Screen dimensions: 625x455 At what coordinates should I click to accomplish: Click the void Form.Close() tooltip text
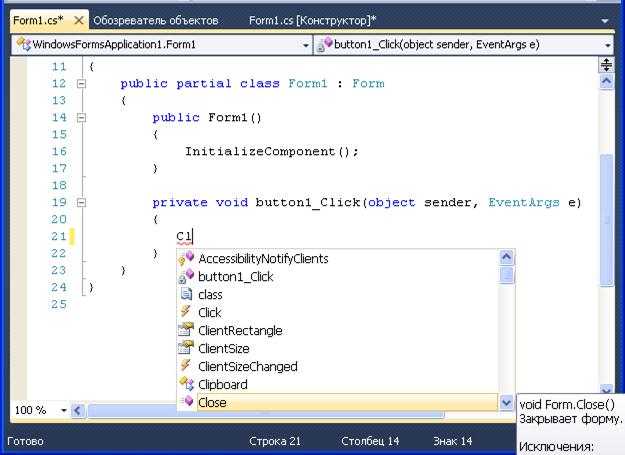point(567,405)
